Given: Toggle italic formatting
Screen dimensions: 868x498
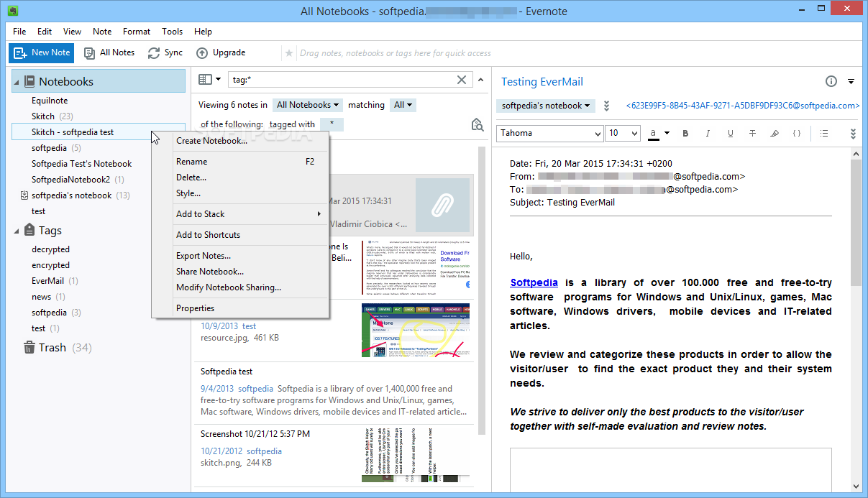Looking at the screenshot, I should coord(708,134).
